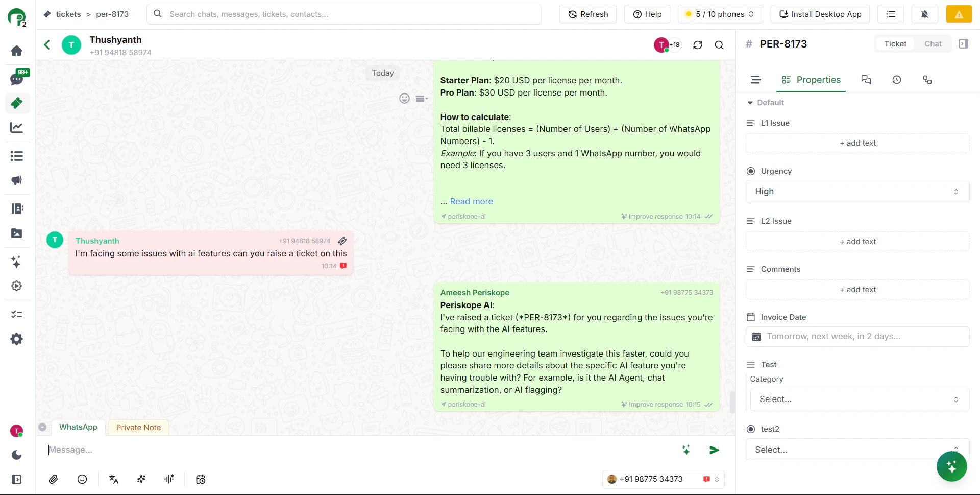Click the translate icon in the composer toolbar
The width and height of the screenshot is (980, 495).
tap(114, 479)
